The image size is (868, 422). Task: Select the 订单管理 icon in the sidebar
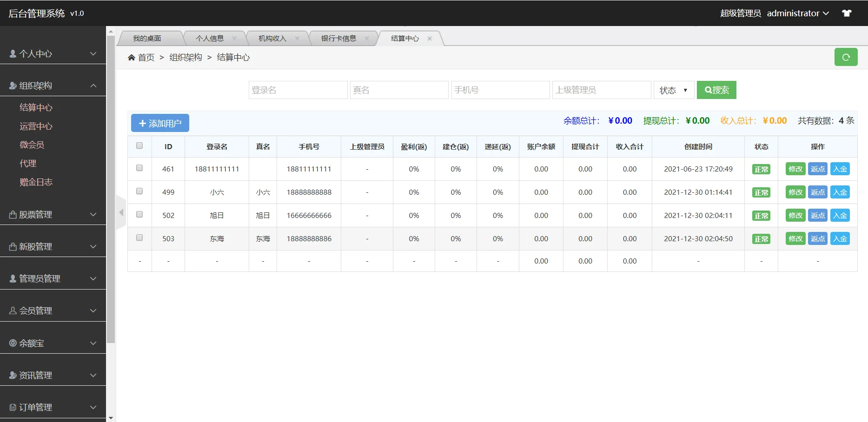pos(12,407)
